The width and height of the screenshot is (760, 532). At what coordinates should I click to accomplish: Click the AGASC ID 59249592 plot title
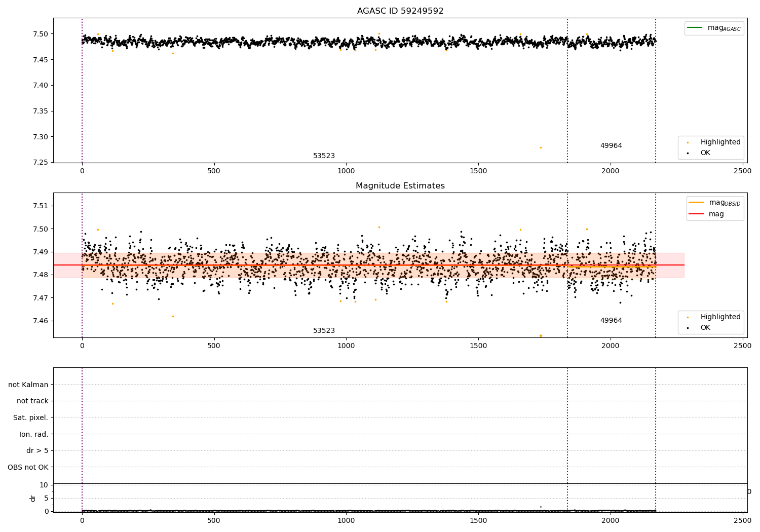click(x=400, y=11)
